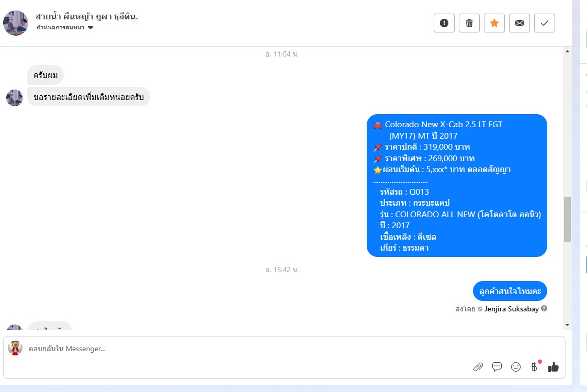Mark conversation unread with envelope icon

click(519, 23)
